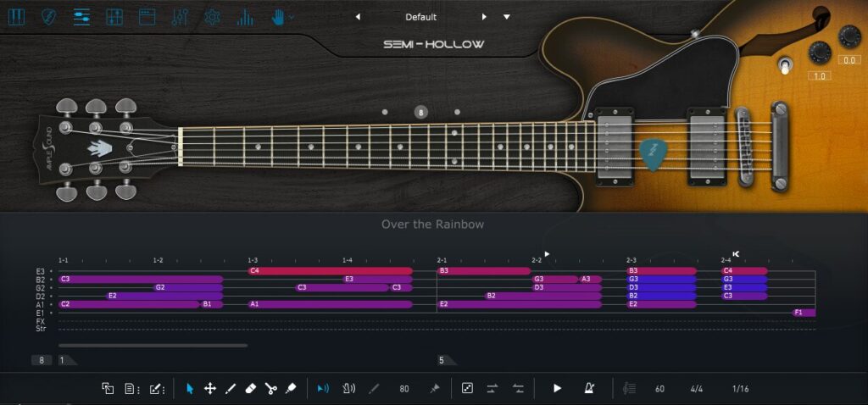Go to the next preset
The image size is (868, 405).
point(484,17)
